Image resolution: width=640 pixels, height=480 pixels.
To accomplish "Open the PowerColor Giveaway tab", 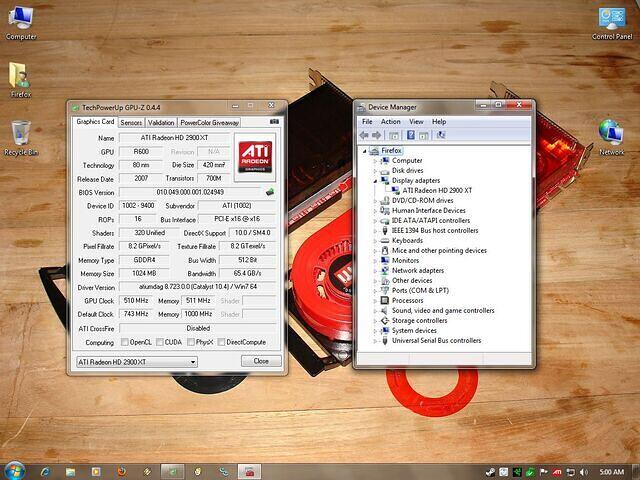I will pos(209,122).
